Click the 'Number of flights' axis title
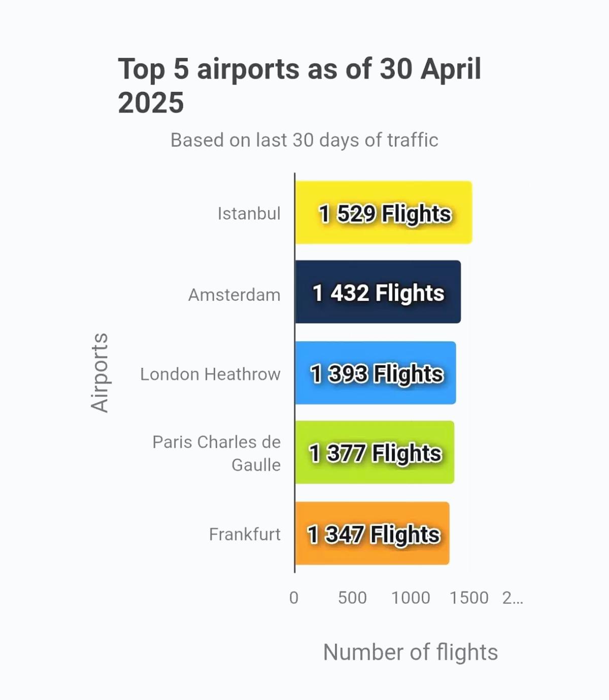This screenshot has height=700, width=609. pos(411,652)
